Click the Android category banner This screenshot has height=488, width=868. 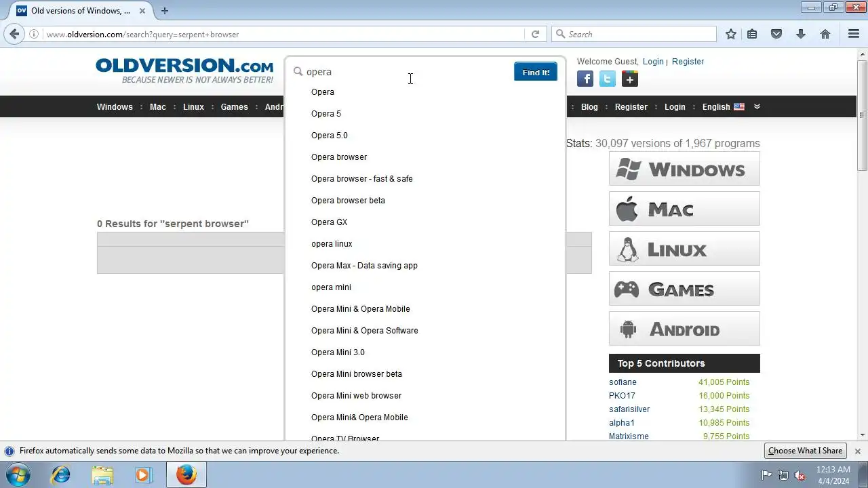684,328
